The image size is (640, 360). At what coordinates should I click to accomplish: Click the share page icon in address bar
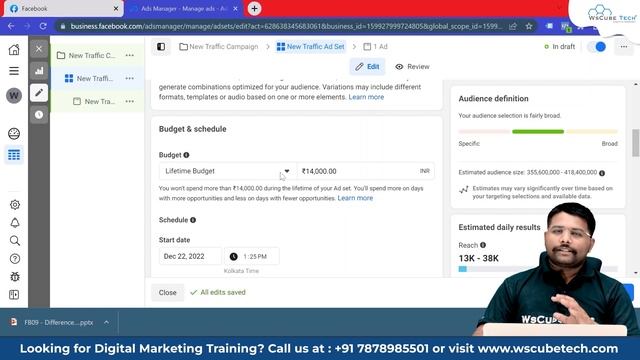click(513, 26)
